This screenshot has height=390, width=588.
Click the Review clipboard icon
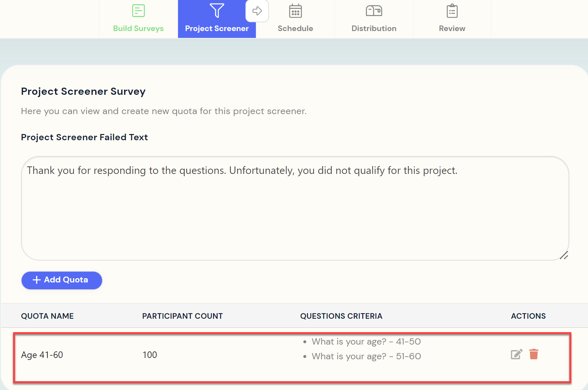(x=452, y=11)
